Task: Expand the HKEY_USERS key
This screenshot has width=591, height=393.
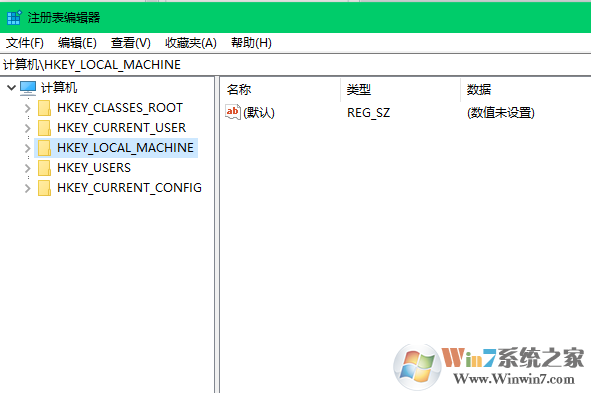Action: (28, 168)
